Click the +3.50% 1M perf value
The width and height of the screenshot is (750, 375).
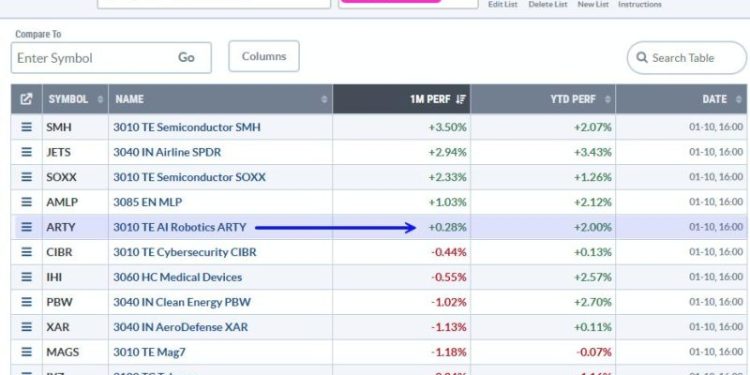(447, 127)
